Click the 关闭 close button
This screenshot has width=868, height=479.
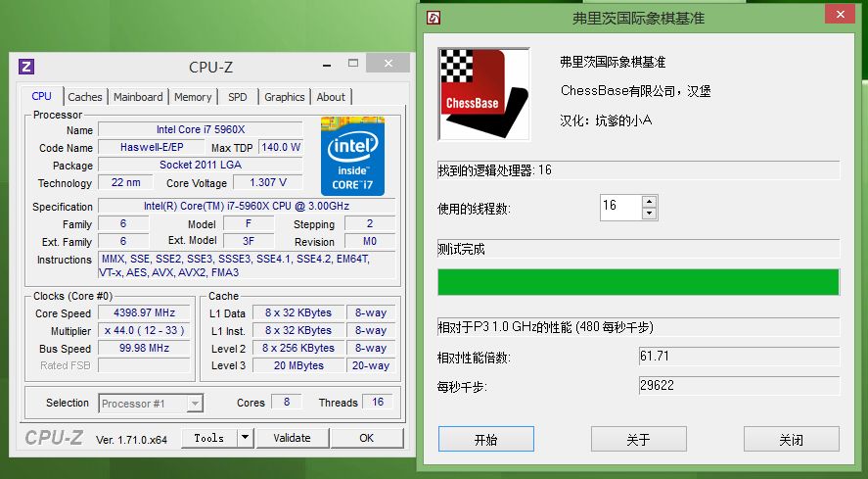pos(792,439)
